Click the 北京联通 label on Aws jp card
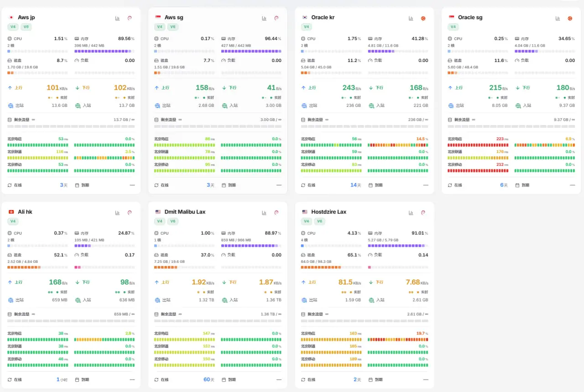This screenshot has height=392, width=584. tap(15, 152)
